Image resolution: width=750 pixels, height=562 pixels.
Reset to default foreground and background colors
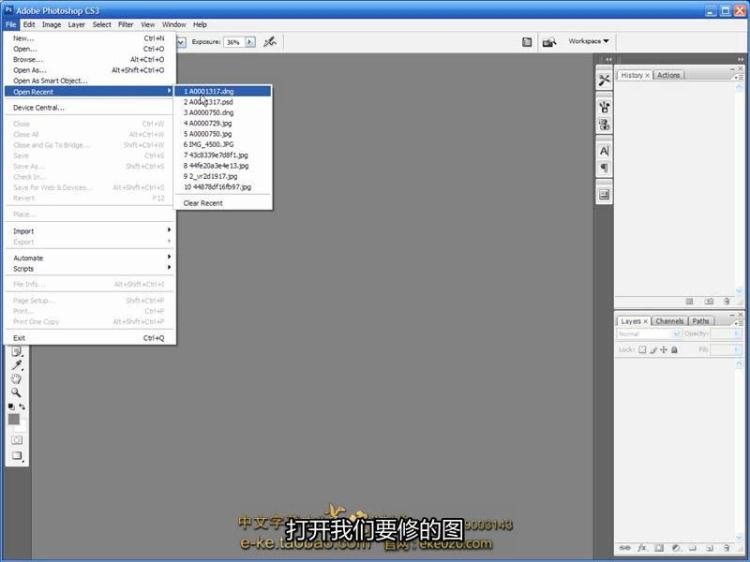click(11, 407)
